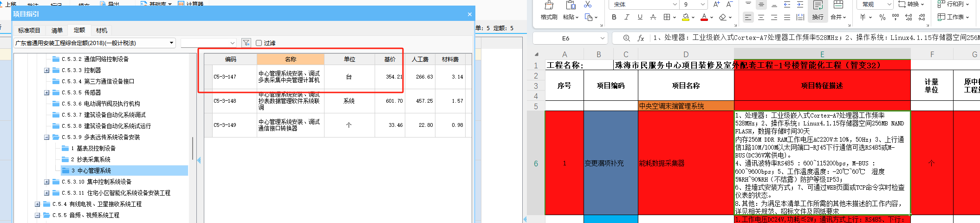Click the decrease decimal places icon
Viewport: 980px width, 223px height.
(922, 17)
